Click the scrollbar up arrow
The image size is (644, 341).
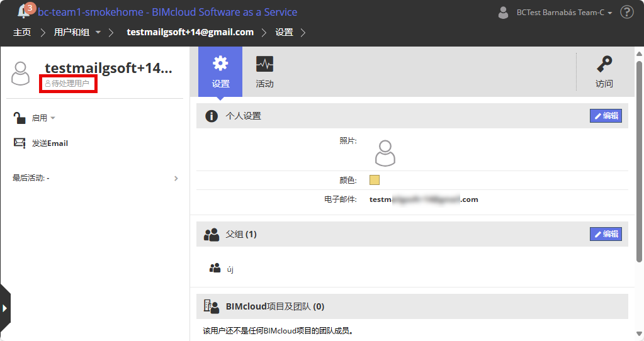tap(639, 53)
